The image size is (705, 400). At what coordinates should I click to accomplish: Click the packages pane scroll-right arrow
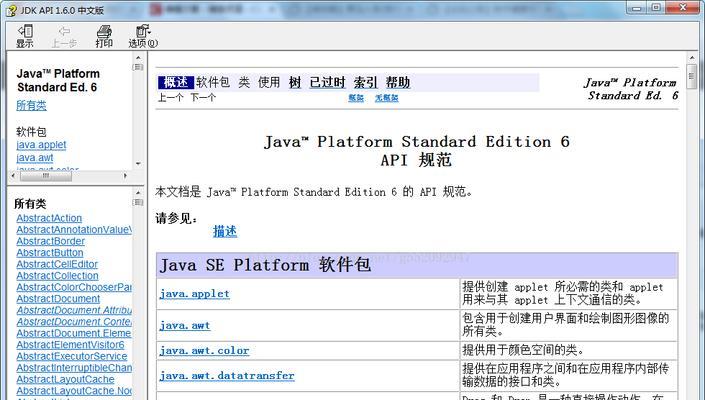125,176
